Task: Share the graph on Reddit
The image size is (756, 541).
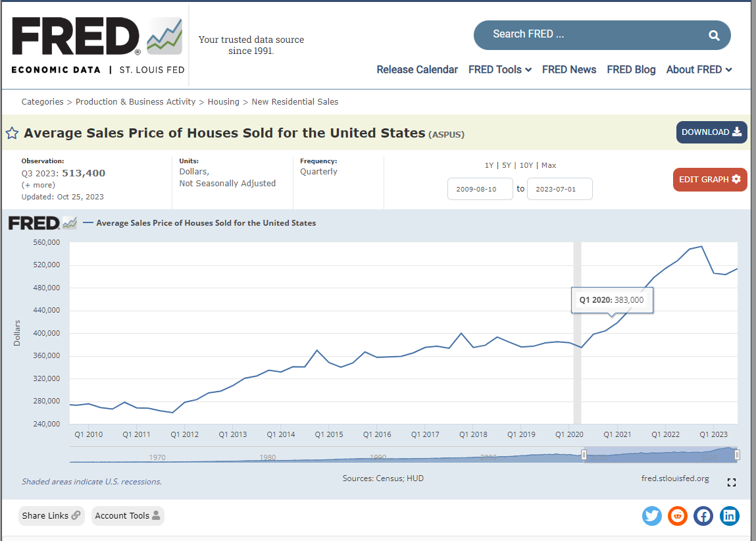Action: point(677,516)
